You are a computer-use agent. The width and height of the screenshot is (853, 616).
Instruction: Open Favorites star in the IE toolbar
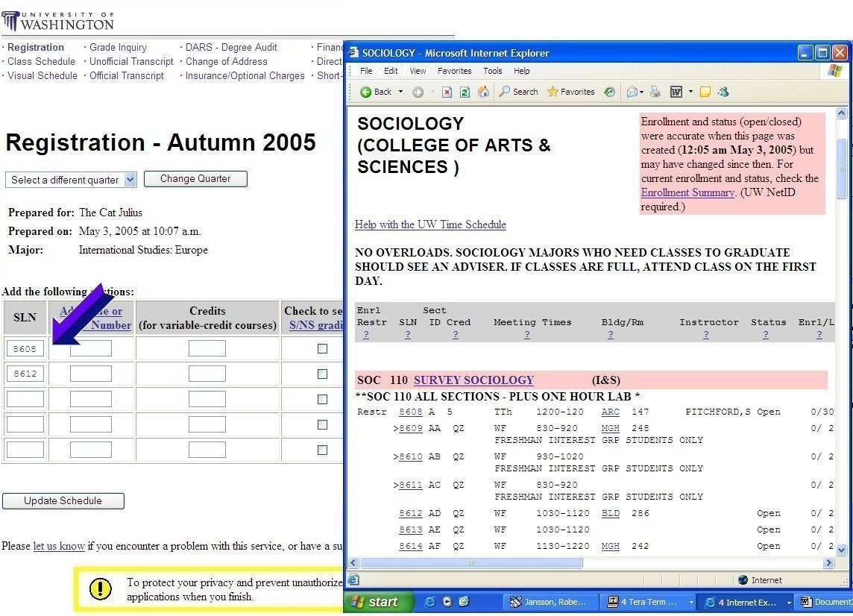point(570,92)
